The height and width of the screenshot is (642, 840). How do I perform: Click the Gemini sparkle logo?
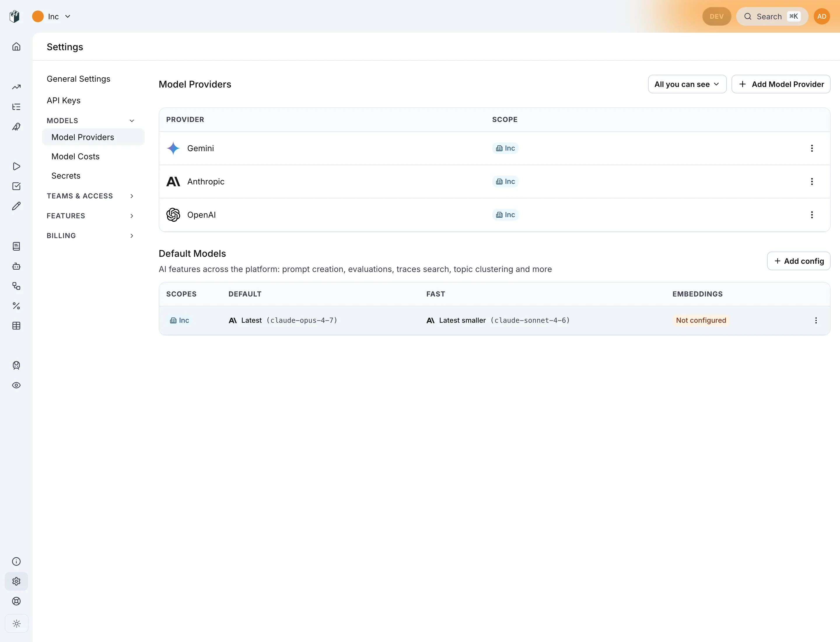tap(173, 148)
